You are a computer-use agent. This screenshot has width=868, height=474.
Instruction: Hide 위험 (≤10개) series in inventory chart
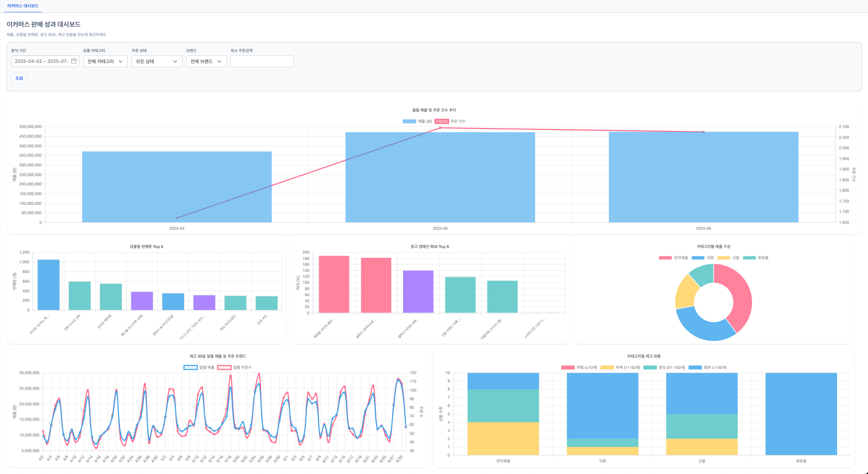(x=579, y=367)
